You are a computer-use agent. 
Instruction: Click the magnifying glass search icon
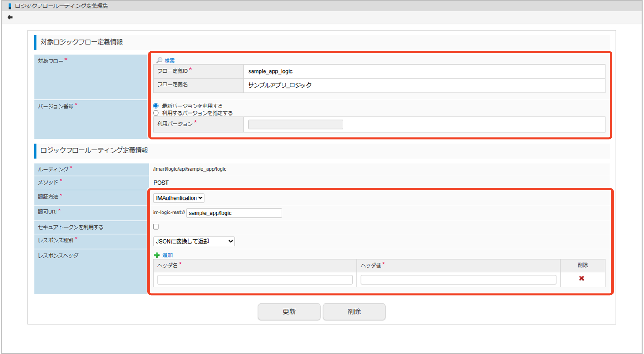159,60
